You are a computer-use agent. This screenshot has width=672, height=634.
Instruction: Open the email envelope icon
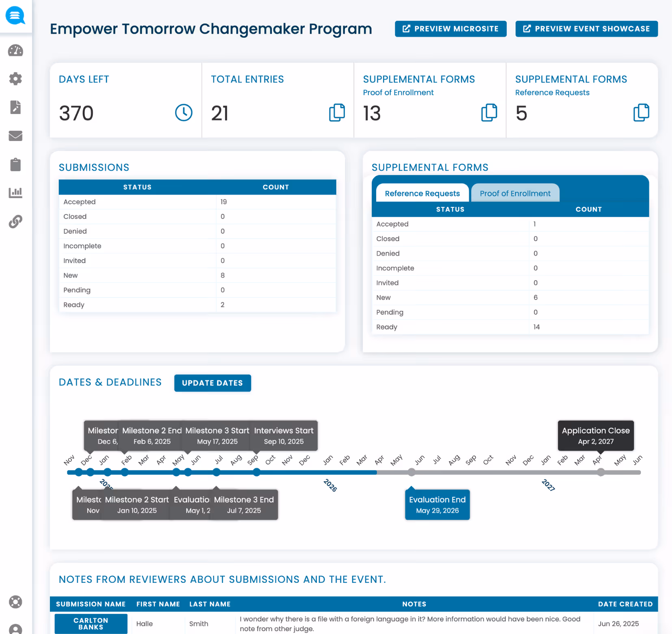click(x=15, y=136)
